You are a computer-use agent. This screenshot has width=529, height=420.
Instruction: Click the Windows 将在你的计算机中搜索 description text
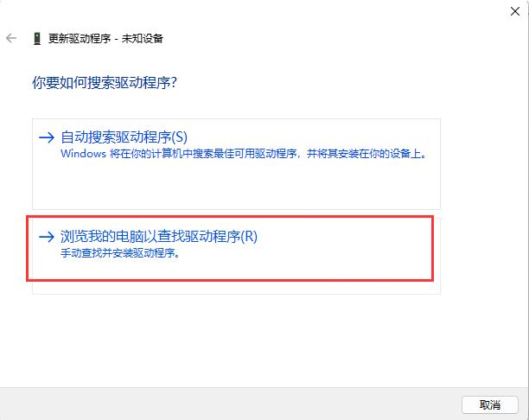pyautogui.click(x=245, y=154)
